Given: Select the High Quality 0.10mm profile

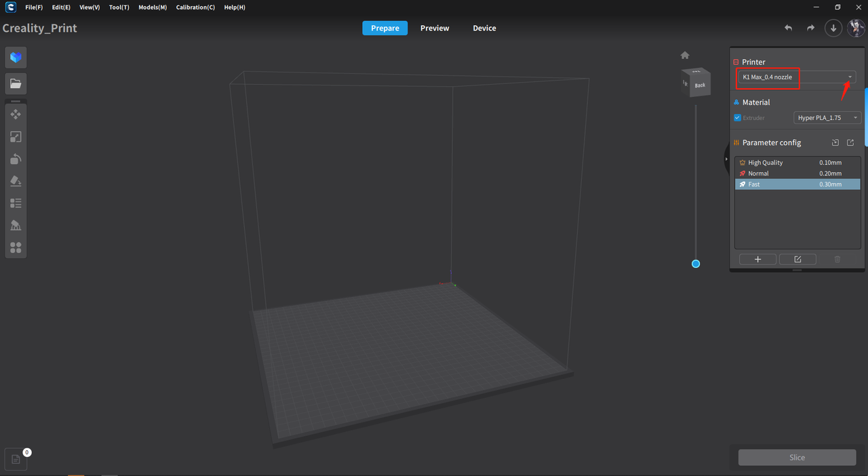Looking at the screenshot, I should [x=797, y=163].
